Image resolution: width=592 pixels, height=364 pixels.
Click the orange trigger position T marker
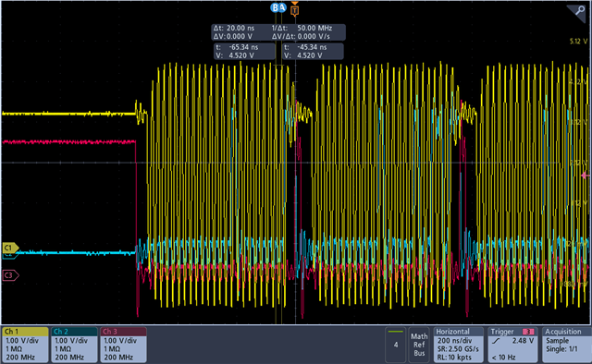click(295, 10)
